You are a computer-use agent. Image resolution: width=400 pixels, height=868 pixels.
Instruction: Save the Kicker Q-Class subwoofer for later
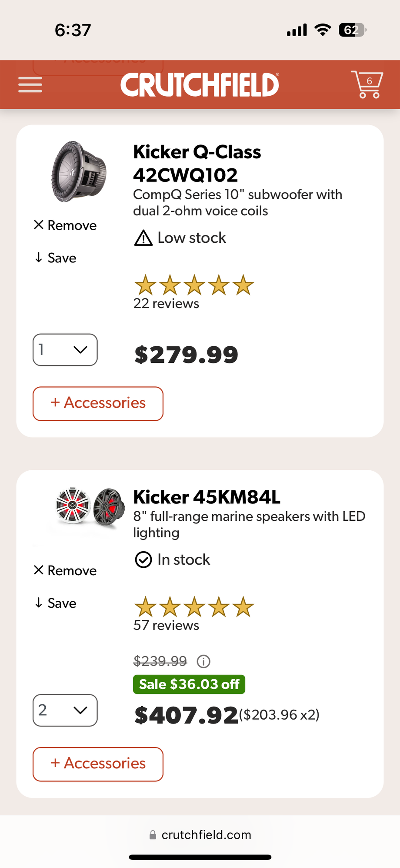click(56, 258)
